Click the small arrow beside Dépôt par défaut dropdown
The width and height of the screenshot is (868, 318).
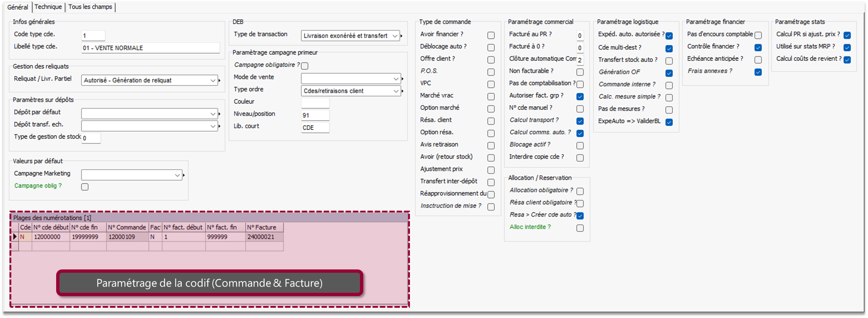point(220,114)
